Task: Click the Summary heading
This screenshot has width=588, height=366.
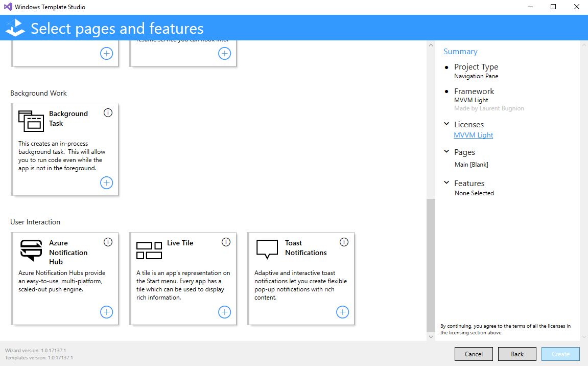Action: point(460,52)
